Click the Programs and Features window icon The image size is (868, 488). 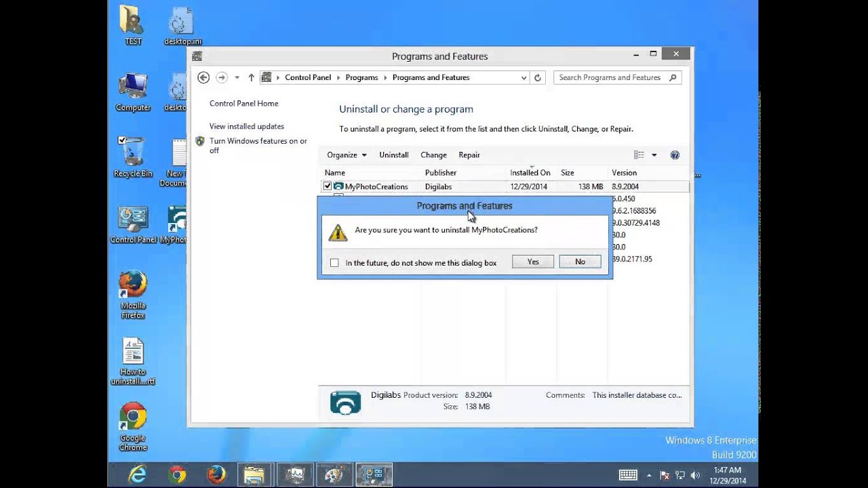197,56
